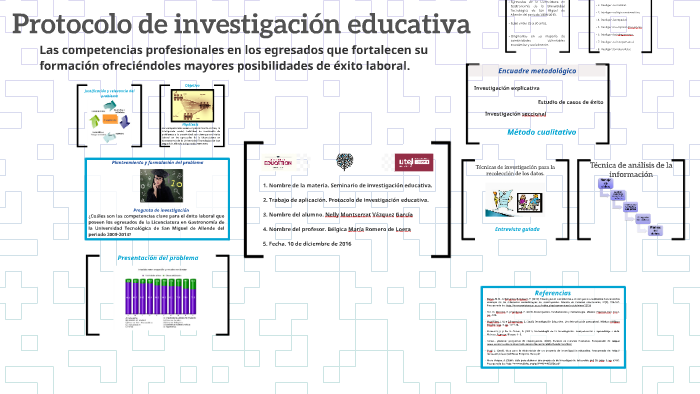Viewport: 700px width, 394px height.
Task: Click the Education logo in central frame
Action: click(x=279, y=162)
